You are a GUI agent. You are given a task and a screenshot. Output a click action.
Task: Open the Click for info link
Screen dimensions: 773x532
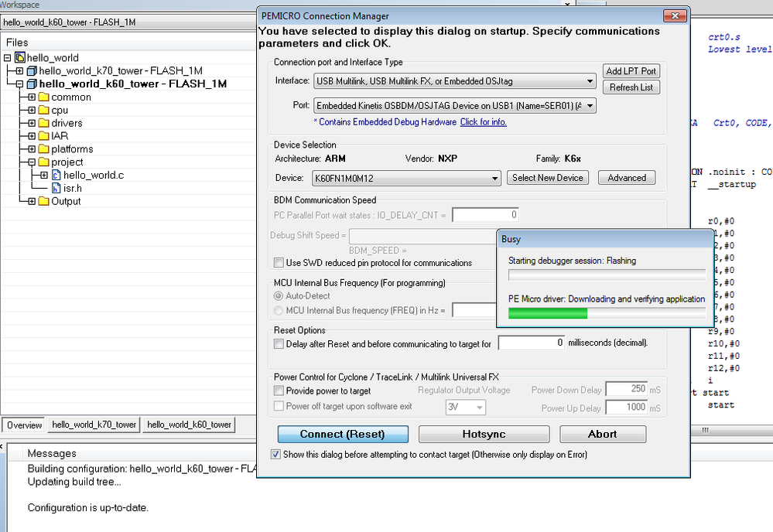click(483, 121)
